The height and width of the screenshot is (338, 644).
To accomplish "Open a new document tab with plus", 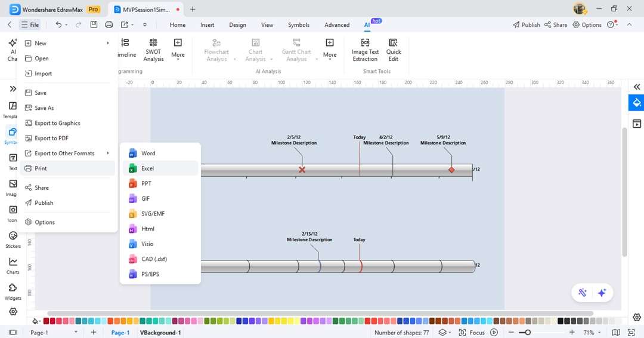I will point(193,9).
